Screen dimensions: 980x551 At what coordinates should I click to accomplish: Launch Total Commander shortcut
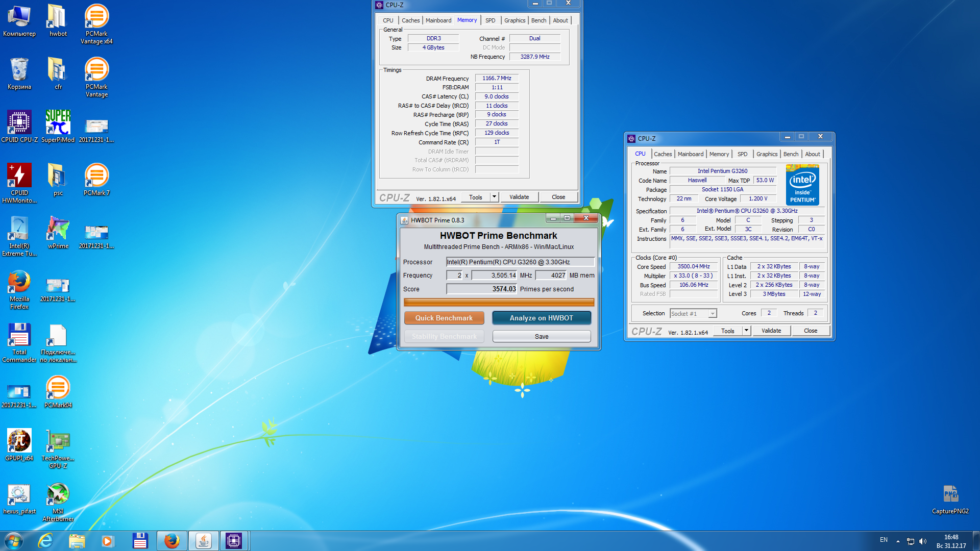coord(19,343)
